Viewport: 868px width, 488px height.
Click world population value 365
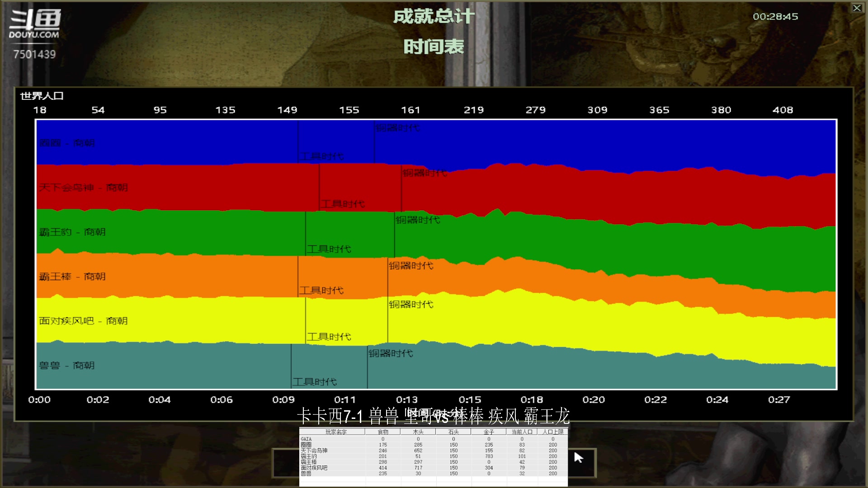659,110
